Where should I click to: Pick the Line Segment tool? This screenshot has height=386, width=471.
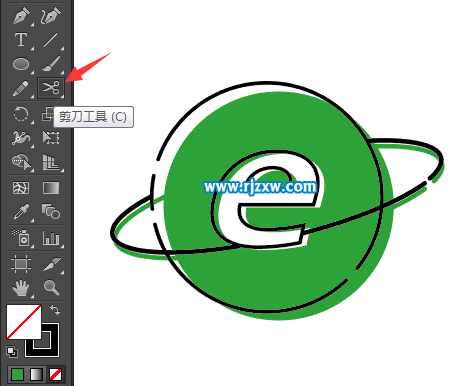click(x=50, y=40)
